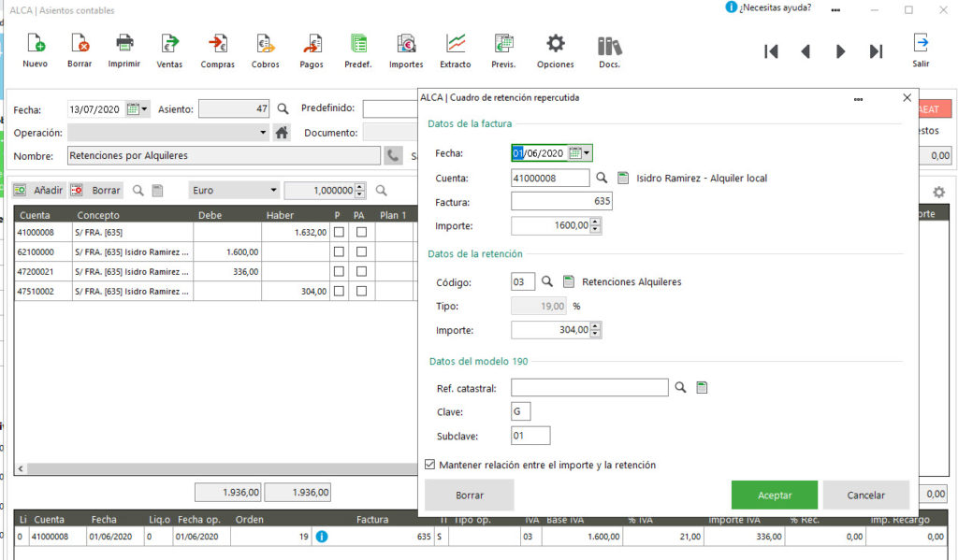Create a new entry with Nuevo
Viewport: 958px width, 560px height.
click(x=35, y=50)
